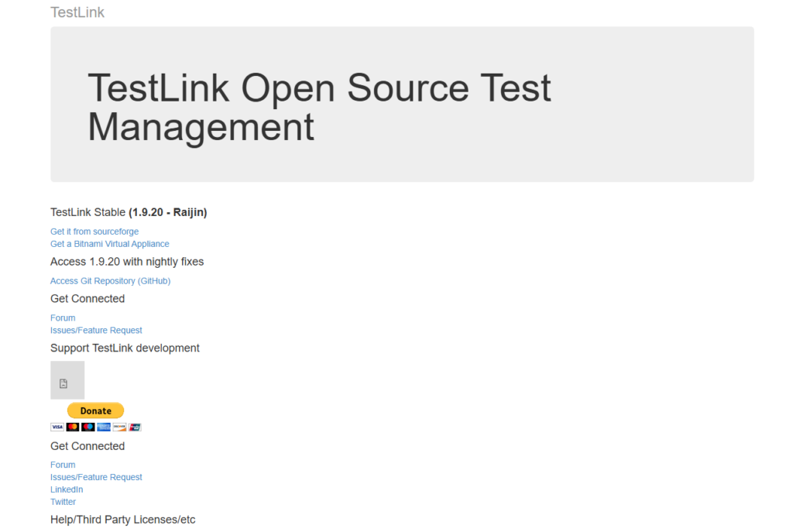Click the Discover card icon

pos(119,427)
